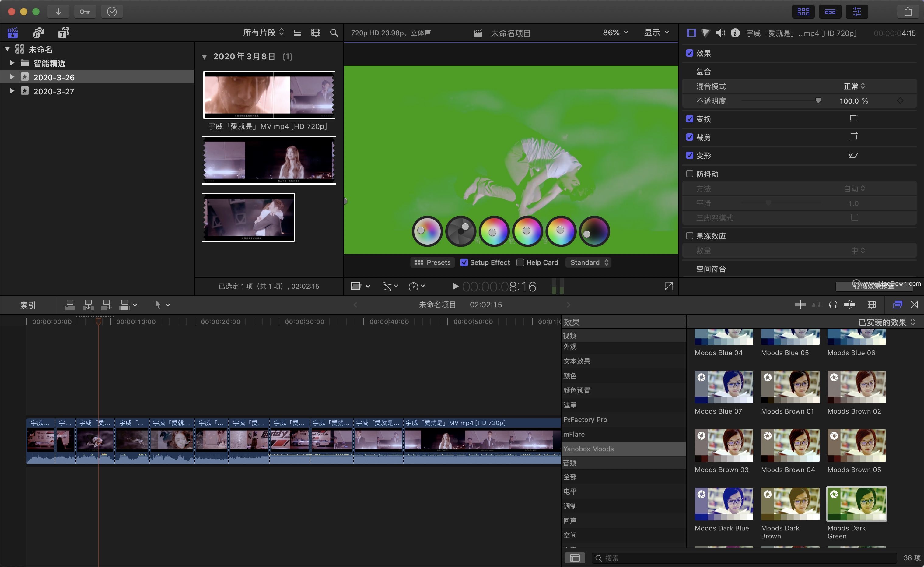Image resolution: width=924 pixels, height=567 pixels.
Task: Click the insert clip icon
Action: (x=88, y=305)
